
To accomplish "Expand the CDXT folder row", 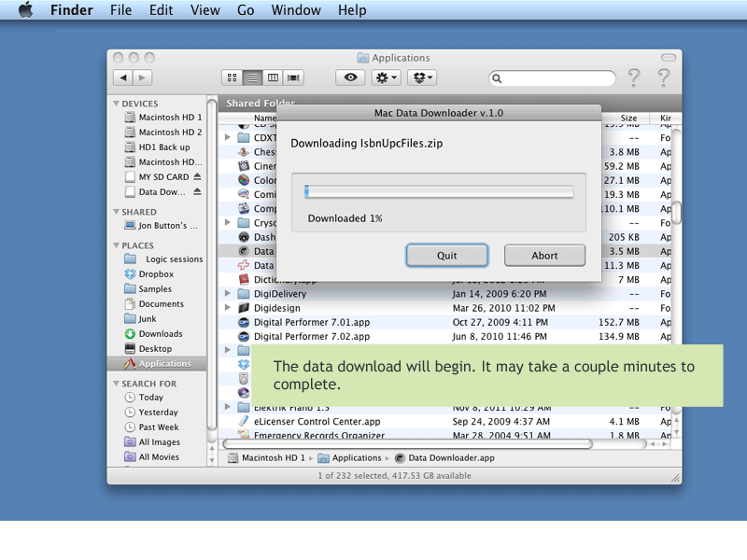I will point(228,137).
